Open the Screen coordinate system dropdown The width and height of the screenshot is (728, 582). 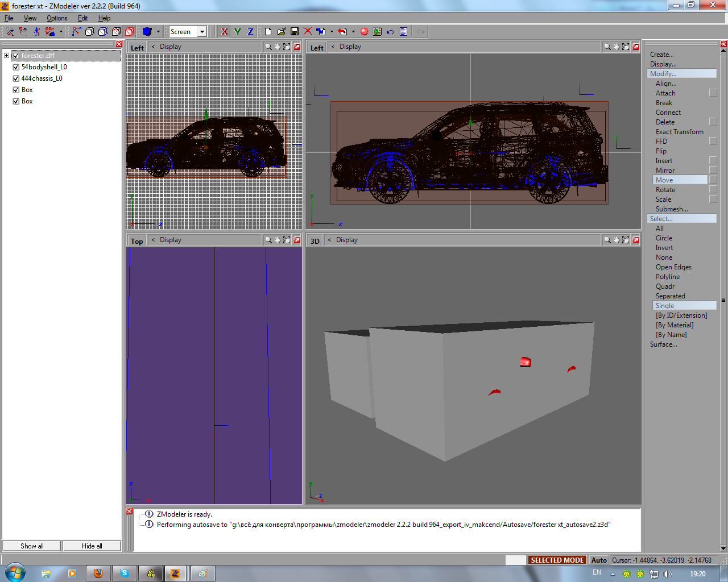(201, 32)
